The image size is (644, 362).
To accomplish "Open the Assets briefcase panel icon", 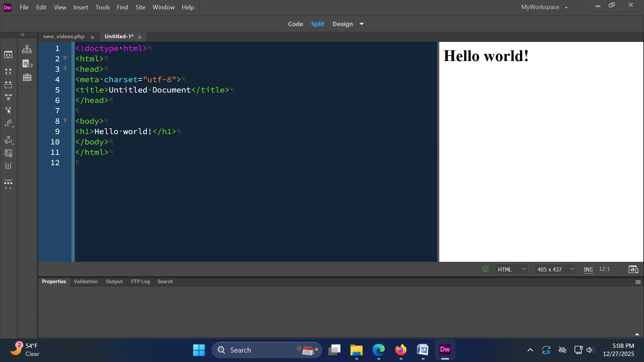I will point(27,77).
